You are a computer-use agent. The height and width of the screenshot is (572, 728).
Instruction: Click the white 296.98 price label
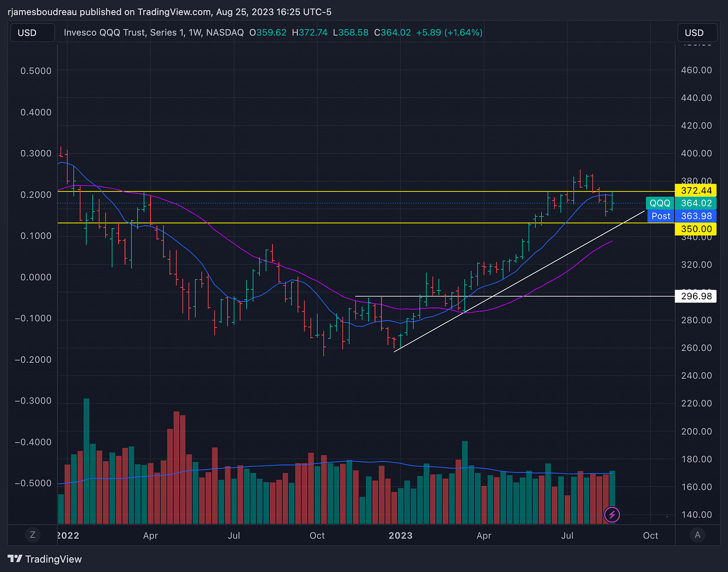(x=696, y=296)
